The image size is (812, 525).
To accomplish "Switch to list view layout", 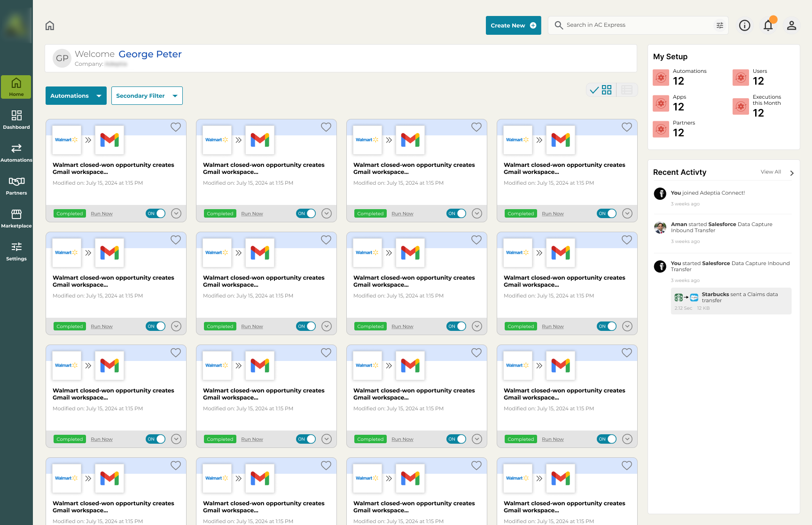I will click(626, 90).
